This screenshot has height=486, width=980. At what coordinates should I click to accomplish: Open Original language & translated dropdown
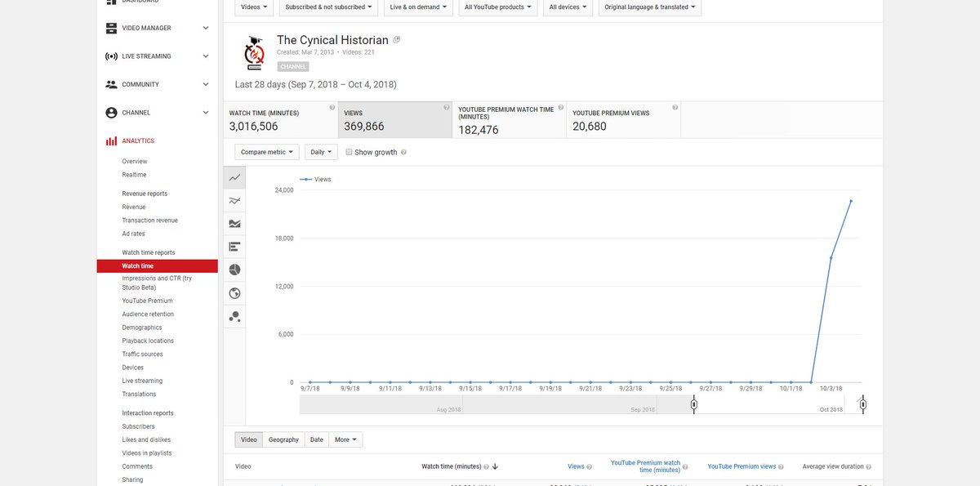click(x=650, y=7)
